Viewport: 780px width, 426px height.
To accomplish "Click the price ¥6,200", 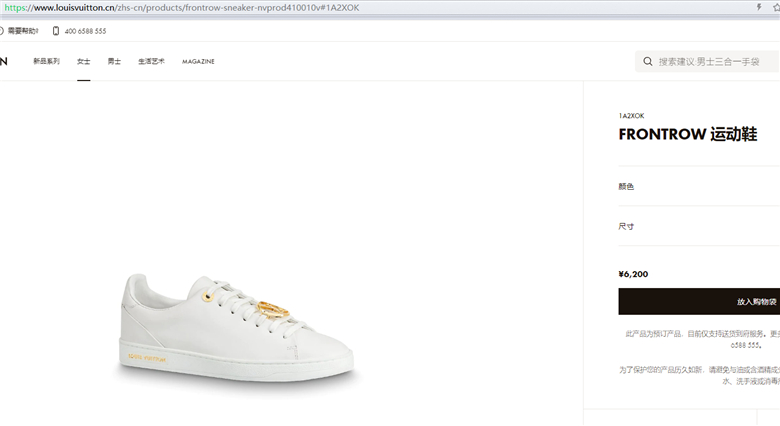I will [633, 274].
